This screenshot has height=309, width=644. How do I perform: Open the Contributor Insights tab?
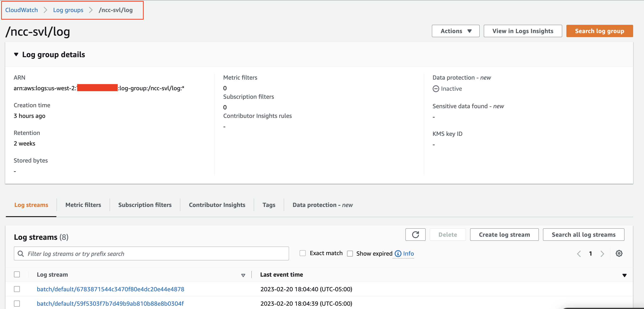click(217, 205)
